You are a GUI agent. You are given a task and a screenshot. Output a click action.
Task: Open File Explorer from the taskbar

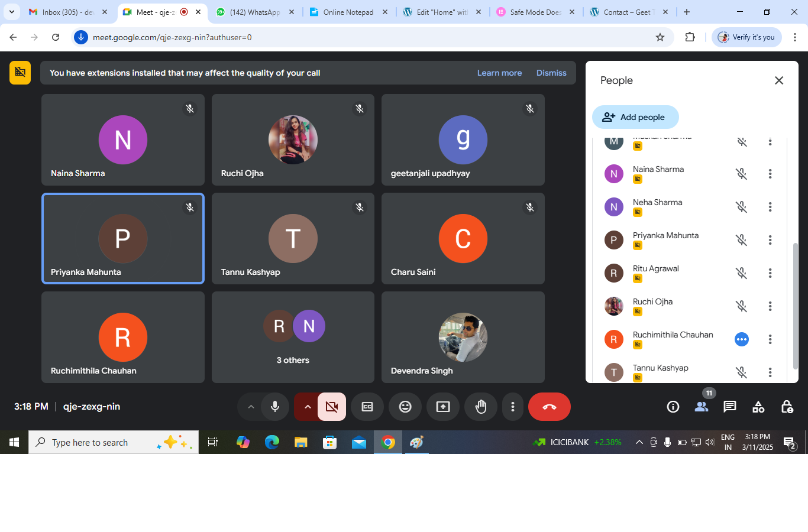coord(301,442)
